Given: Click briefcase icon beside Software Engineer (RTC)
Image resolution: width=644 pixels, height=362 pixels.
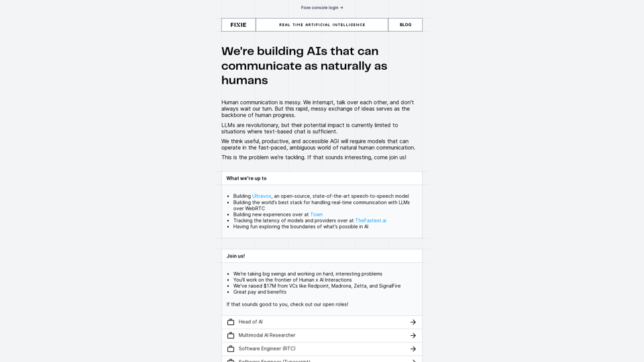Looking at the screenshot, I should coord(231,349).
